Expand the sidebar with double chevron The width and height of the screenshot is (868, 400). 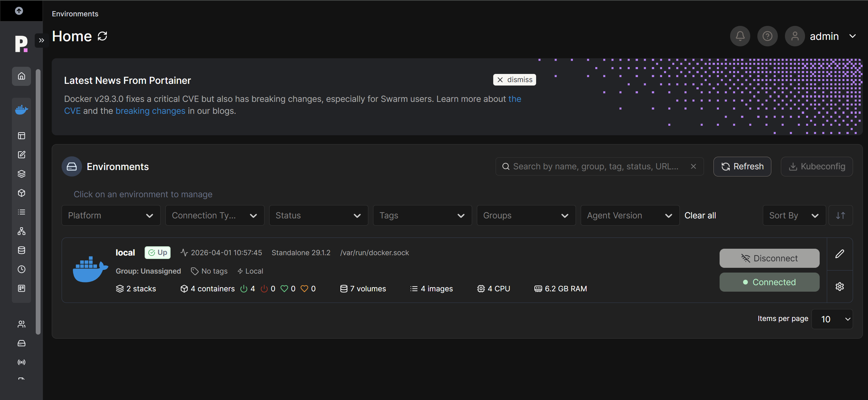pos(41,41)
